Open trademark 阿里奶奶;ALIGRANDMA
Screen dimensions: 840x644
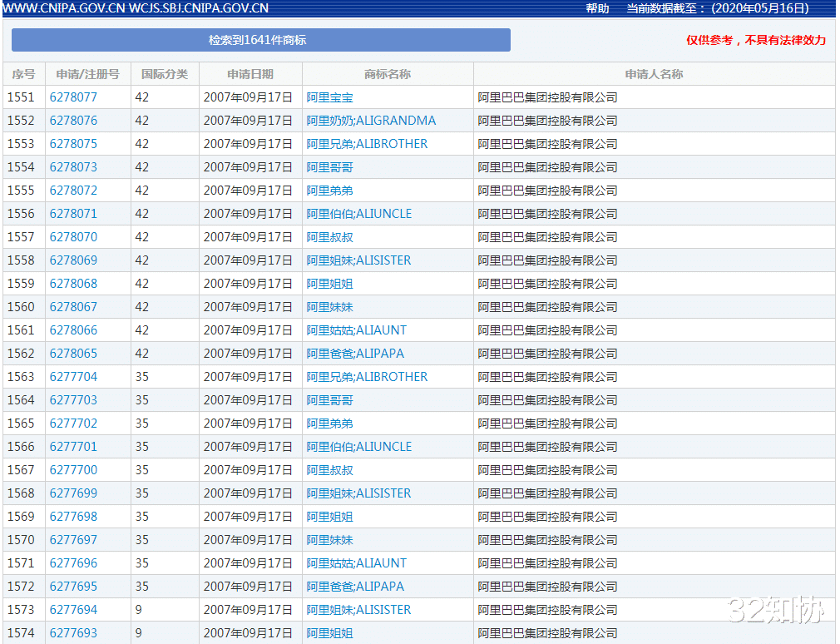click(371, 121)
